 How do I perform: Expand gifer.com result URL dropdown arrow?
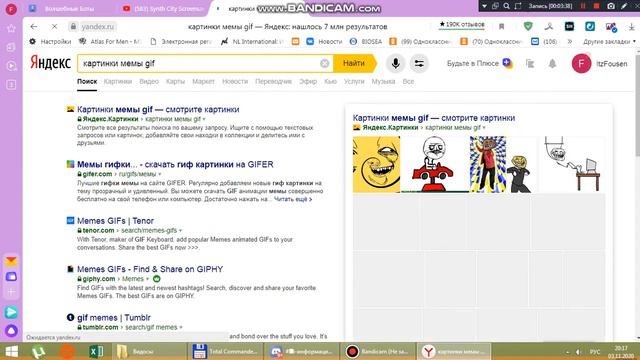pos(160,174)
